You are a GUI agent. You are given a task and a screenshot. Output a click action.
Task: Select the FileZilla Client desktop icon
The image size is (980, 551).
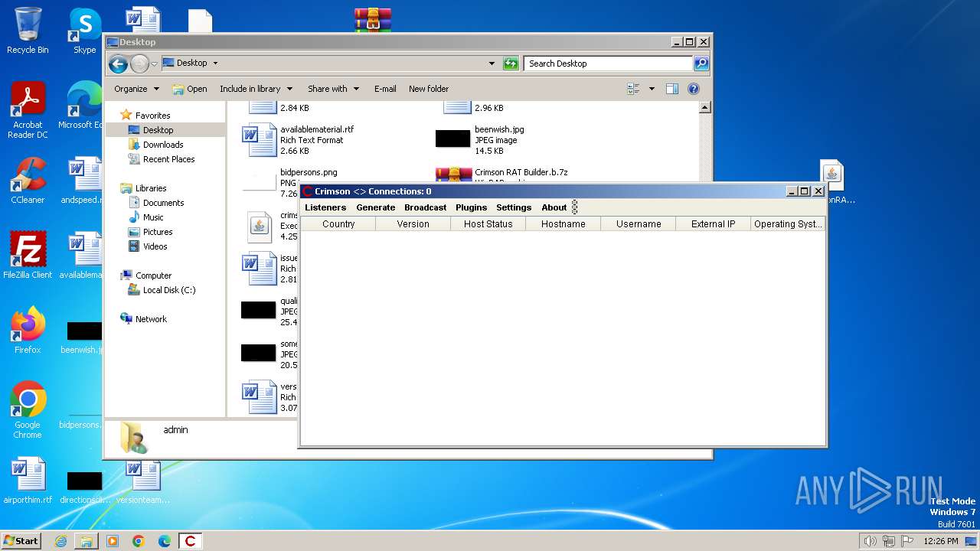28,256
